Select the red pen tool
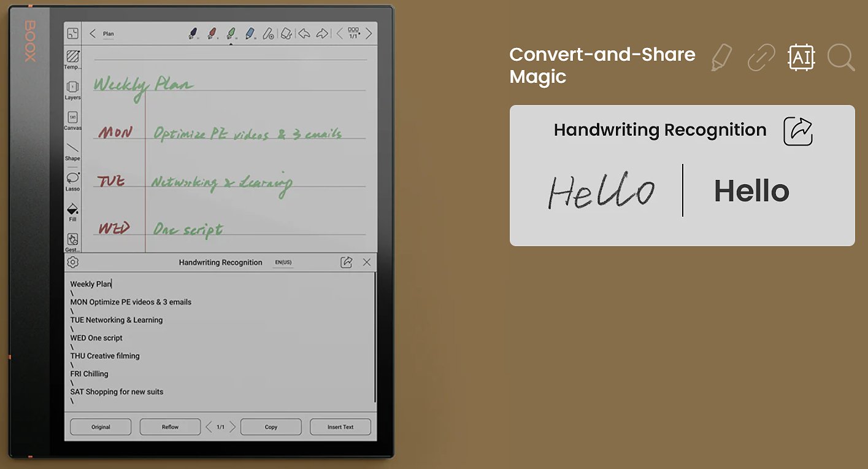 (212, 34)
